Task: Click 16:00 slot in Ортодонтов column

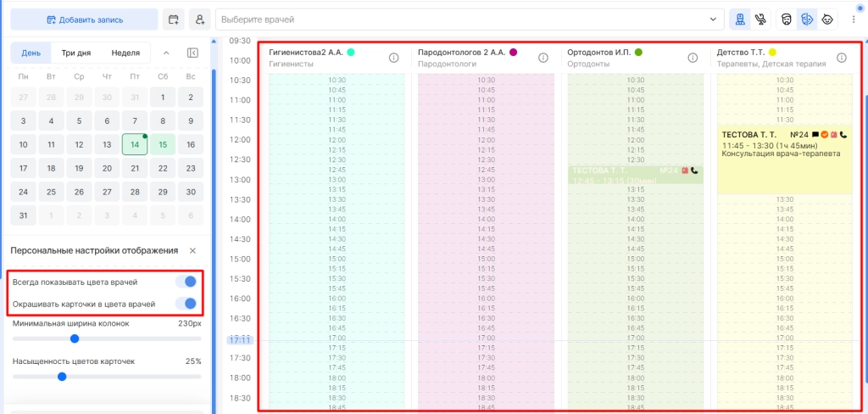Action: coord(636,298)
